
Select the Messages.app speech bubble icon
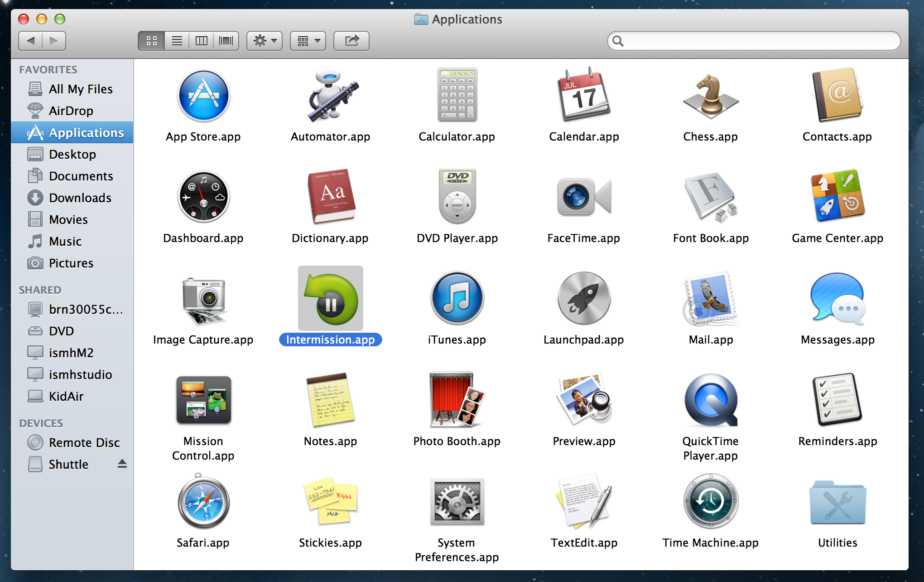coord(837,299)
